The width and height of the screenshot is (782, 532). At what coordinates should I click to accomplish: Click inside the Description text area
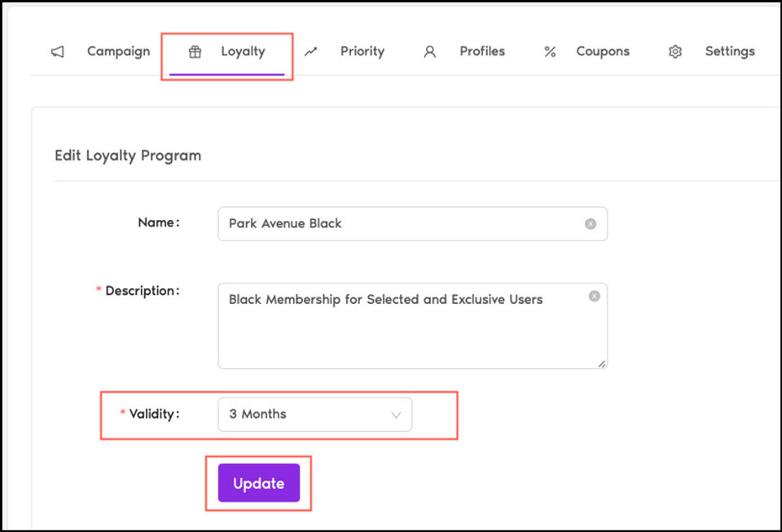point(413,326)
